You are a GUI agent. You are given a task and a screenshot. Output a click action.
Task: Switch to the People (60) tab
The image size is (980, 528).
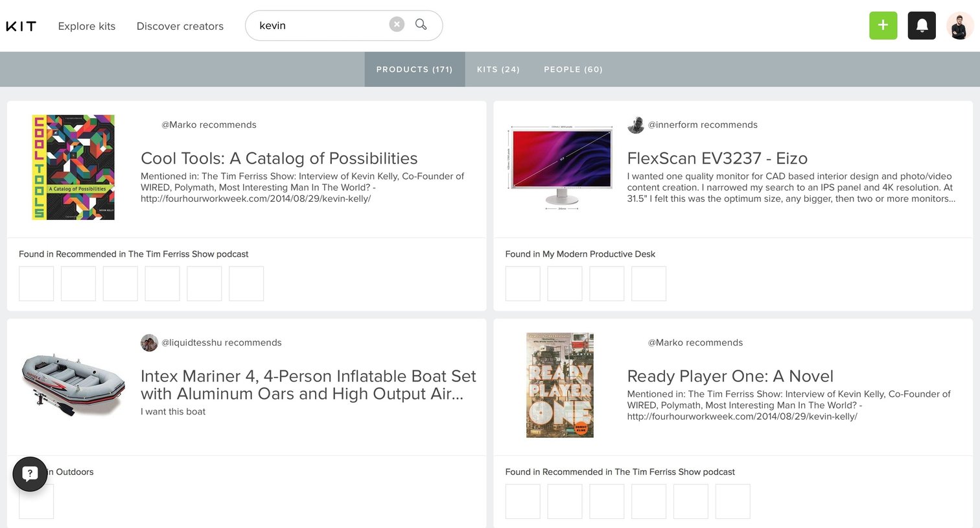[x=574, y=69]
